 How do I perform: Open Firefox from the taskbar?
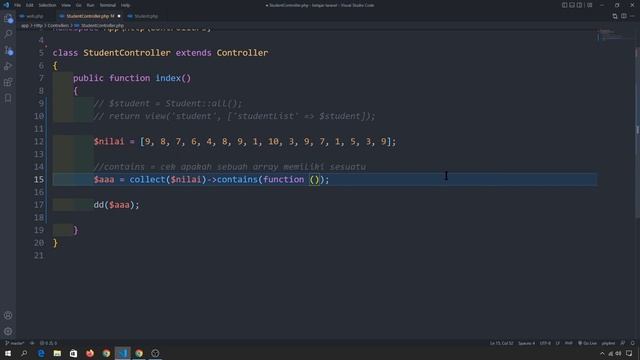click(90, 353)
